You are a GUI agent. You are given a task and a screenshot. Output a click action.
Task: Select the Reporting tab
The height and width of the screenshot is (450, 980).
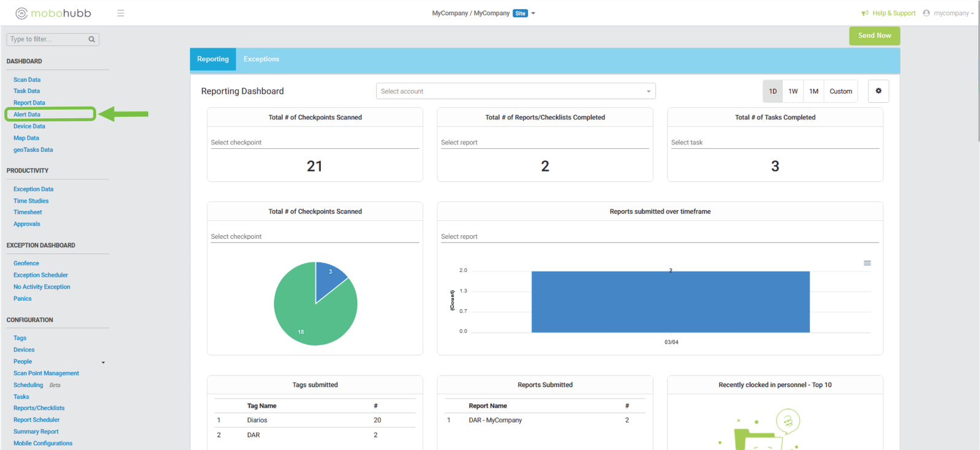[213, 59]
